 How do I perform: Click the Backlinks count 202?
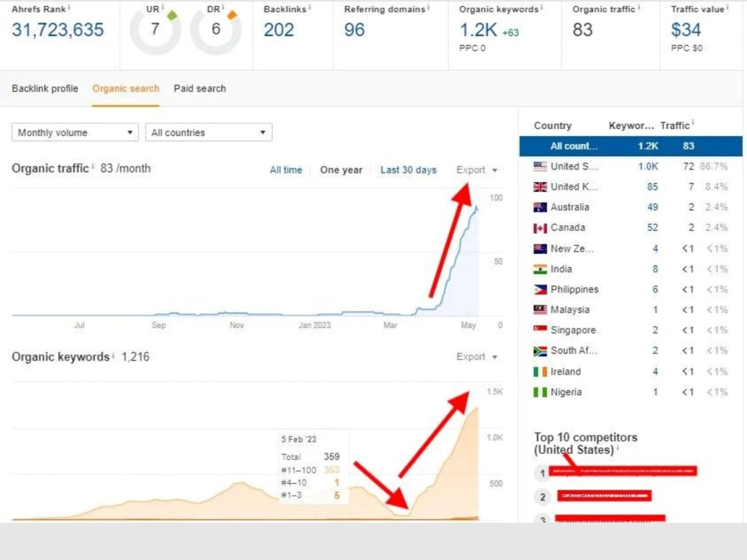tap(279, 30)
